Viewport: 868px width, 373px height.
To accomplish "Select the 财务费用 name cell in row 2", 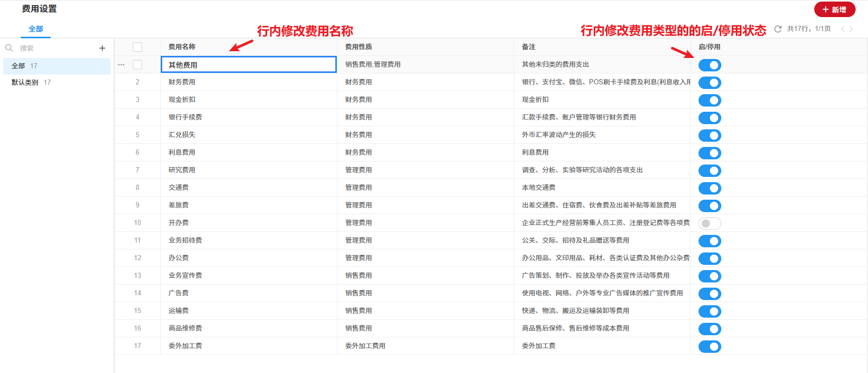I will point(249,82).
